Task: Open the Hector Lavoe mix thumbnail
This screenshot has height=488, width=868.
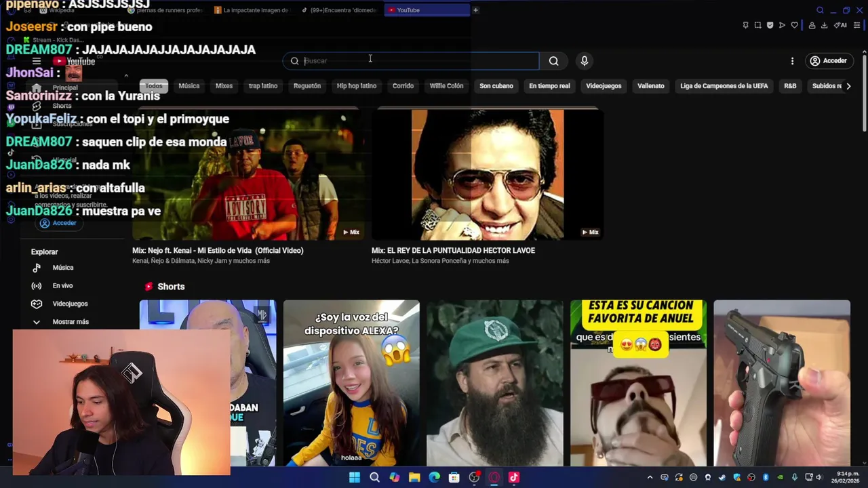Action: 487,174
